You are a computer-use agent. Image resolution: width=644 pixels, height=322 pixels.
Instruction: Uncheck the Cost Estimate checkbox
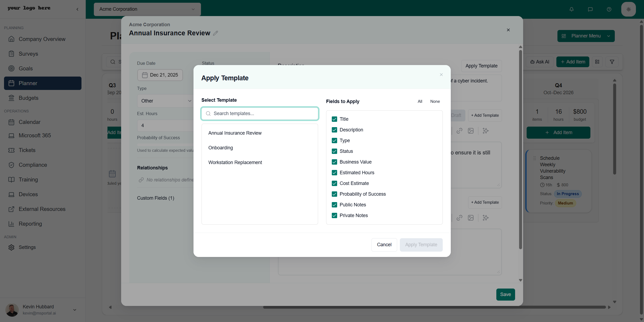coord(334,183)
